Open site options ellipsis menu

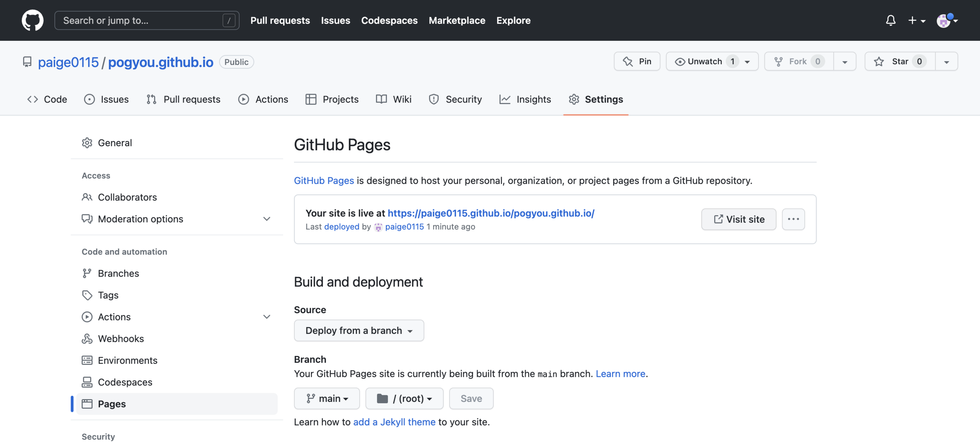[x=793, y=219]
